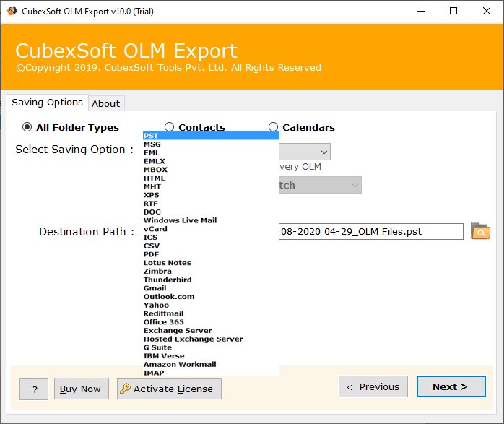504x424 pixels.
Task: Choose Gmail as the saving option
Action: [155, 288]
